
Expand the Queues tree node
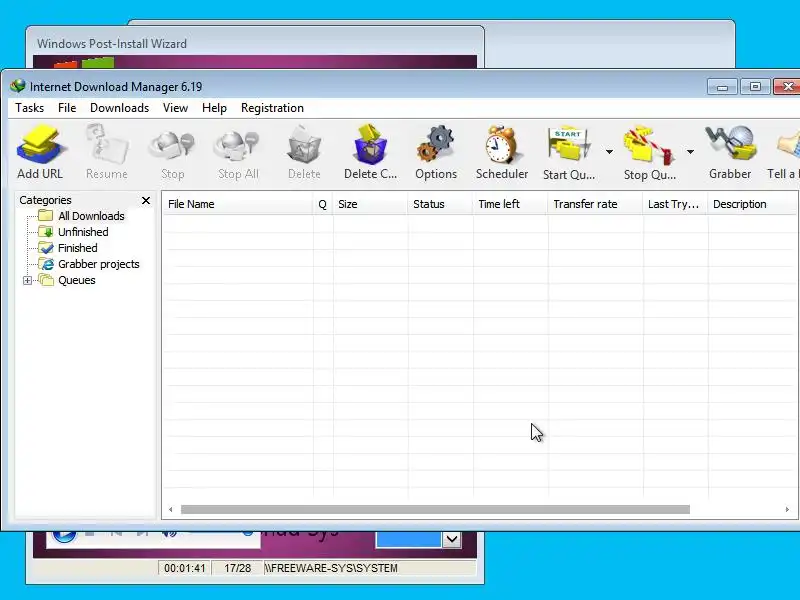pos(28,280)
